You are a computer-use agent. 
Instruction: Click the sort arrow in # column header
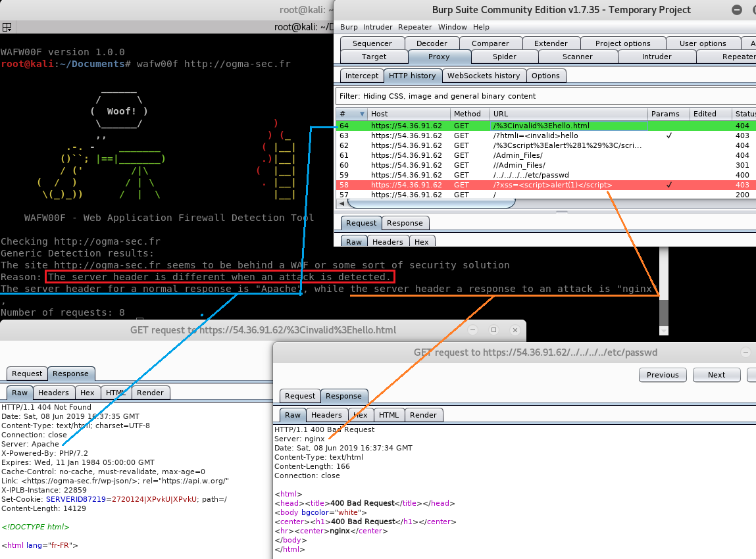tap(361, 114)
